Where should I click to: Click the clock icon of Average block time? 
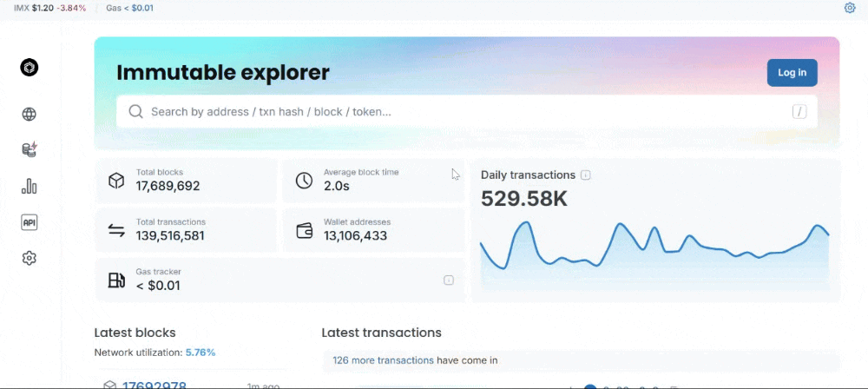[x=304, y=181]
